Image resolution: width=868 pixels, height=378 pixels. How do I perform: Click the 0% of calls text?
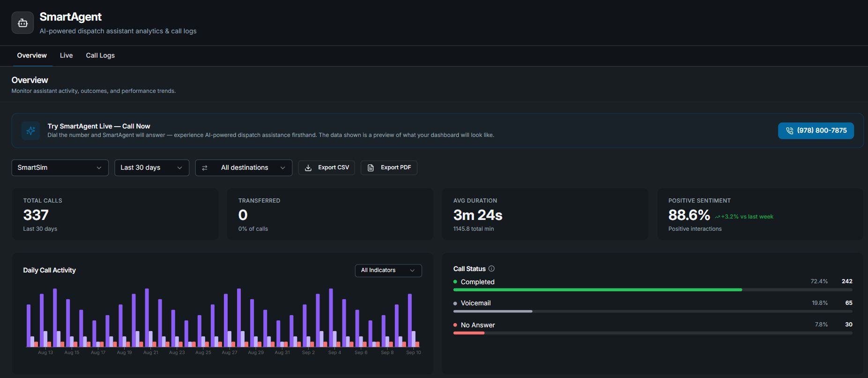[x=253, y=229]
